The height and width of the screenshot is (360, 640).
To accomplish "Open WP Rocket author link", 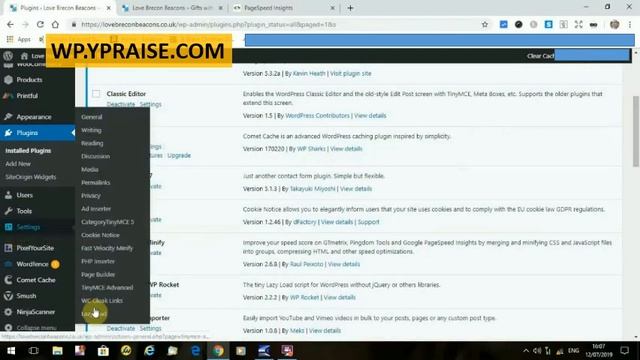I will click(304, 297).
